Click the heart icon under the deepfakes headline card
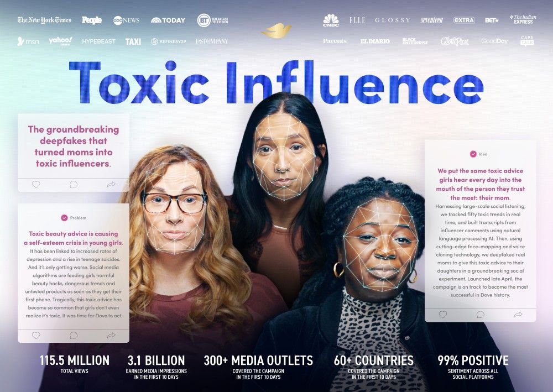This screenshot has width=553, height=392. click(x=36, y=184)
